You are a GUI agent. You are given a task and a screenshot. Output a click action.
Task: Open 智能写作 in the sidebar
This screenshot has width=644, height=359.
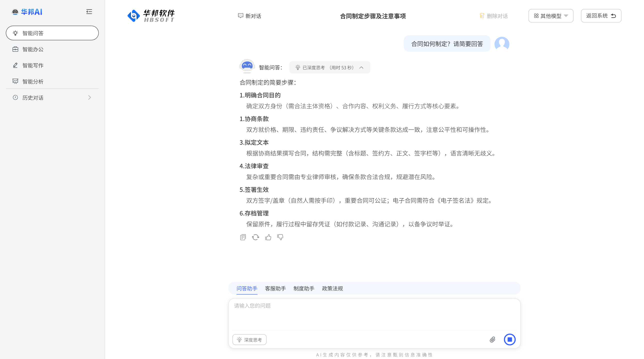[x=52, y=65]
